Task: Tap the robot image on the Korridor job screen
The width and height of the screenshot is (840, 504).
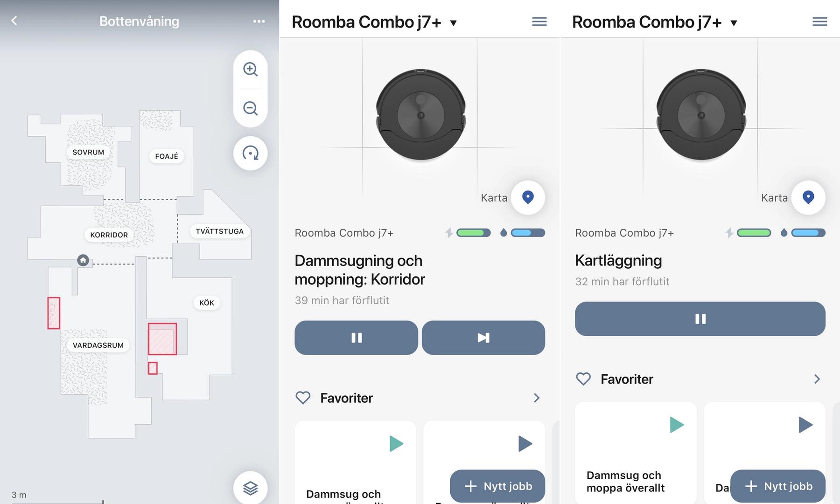Action: point(421,115)
